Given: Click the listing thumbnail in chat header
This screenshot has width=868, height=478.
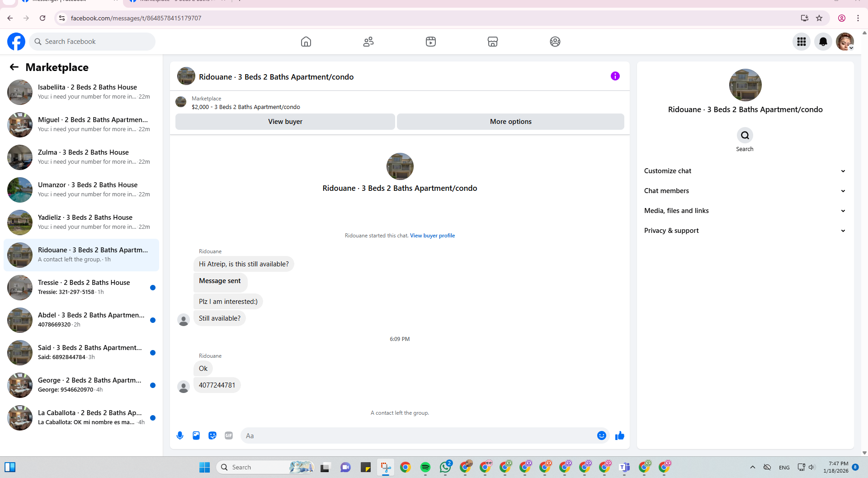Looking at the screenshot, I should (186, 76).
